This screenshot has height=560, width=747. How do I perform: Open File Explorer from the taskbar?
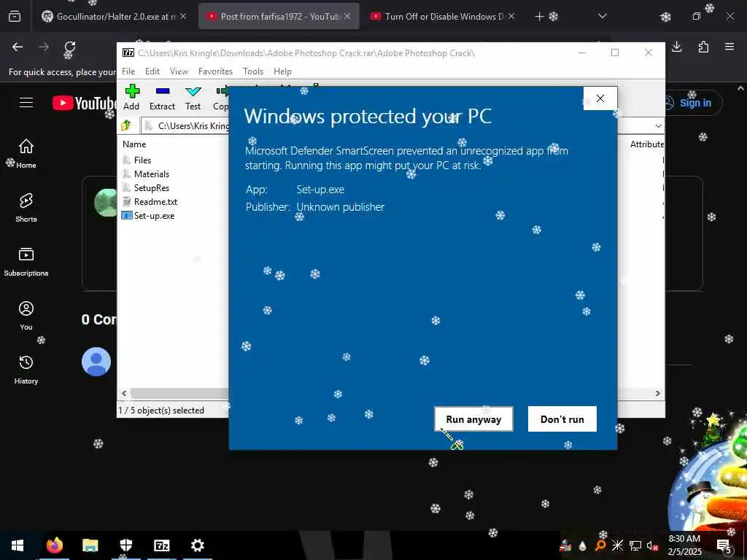pos(90,545)
